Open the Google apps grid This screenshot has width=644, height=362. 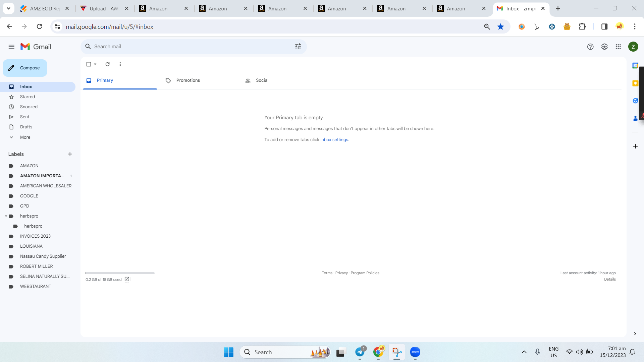[618, 47]
